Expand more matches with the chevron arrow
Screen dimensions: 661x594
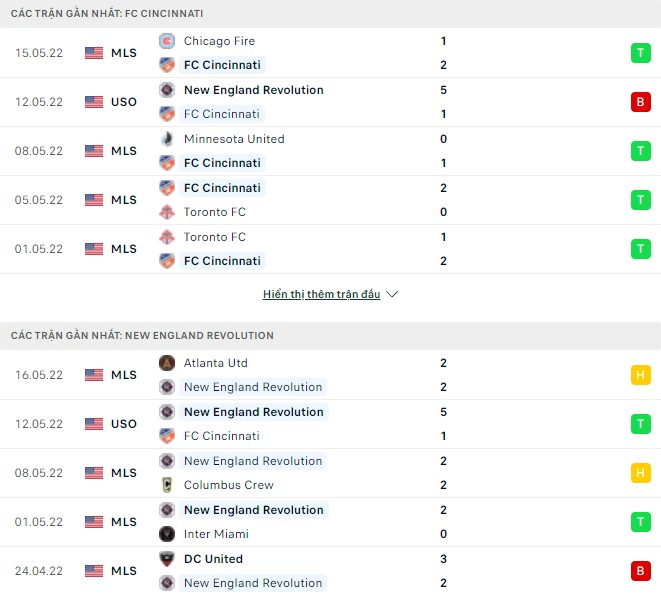click(392, 295)
